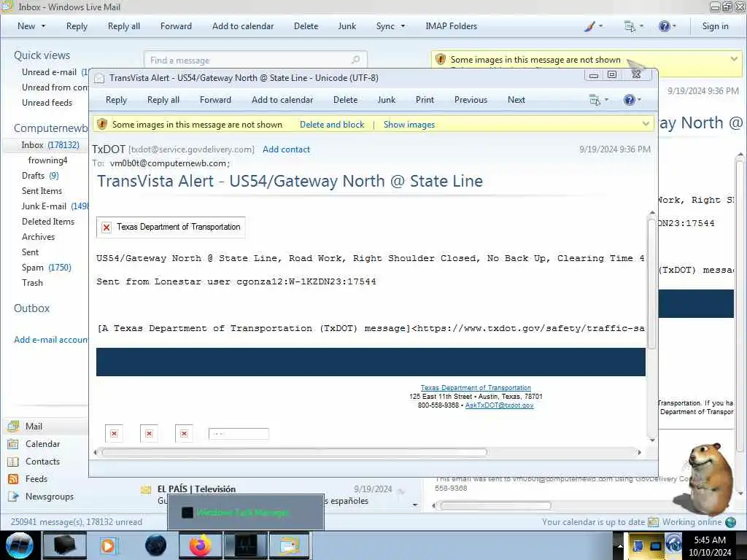Image resolution: width=747 pixels, height=560 pixels.
Task: Click the envelope icon beside EL PAÍS message
Action: (x=146, y=490)
